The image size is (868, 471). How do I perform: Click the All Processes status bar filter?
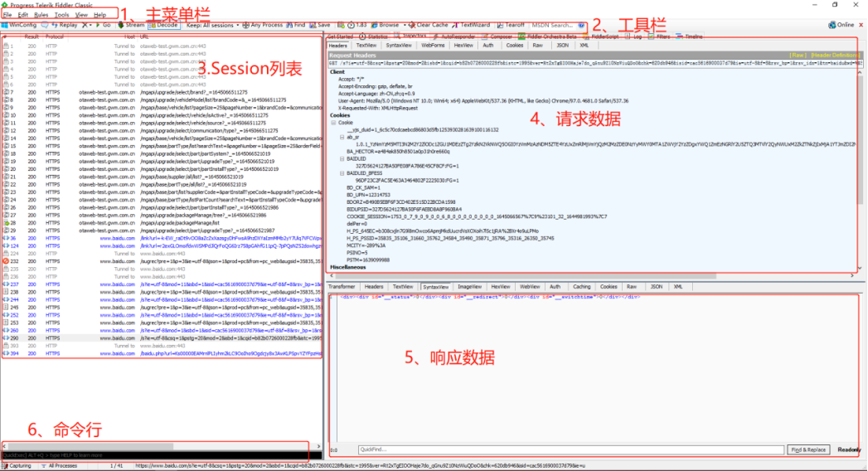click(59, 466)
